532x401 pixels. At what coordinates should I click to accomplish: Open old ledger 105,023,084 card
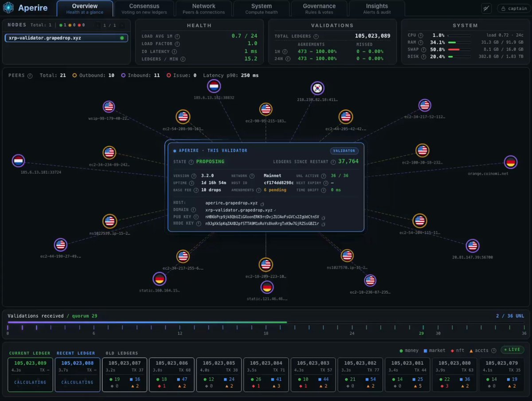[266, 375]
